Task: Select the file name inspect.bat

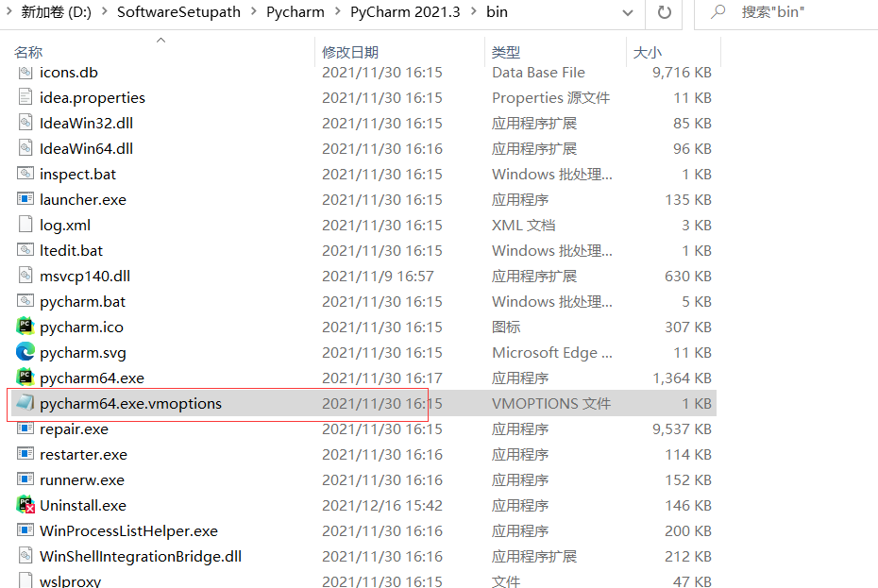Action: pyautogui.click(x=77, y=174)
